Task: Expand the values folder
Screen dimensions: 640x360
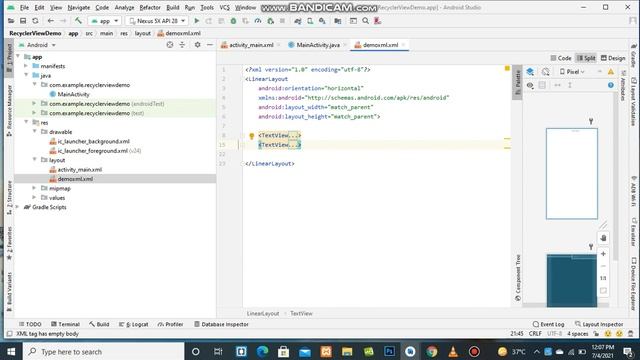Action: (x=35, y=198)
